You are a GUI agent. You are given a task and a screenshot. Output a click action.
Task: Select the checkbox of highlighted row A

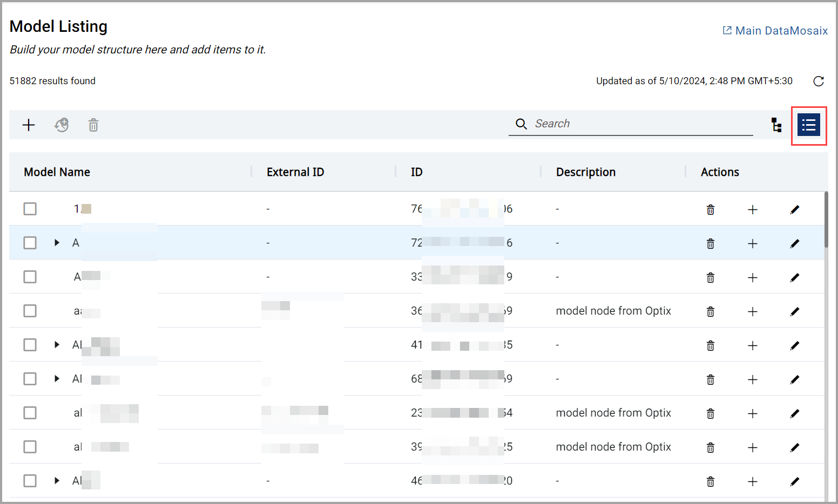click(30, 243)
